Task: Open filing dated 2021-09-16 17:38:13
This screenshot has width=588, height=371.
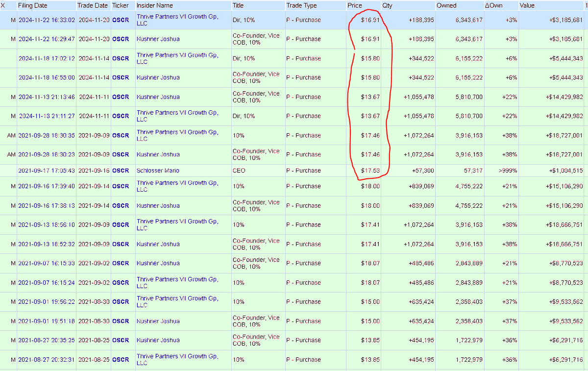Action: [47, 206]
